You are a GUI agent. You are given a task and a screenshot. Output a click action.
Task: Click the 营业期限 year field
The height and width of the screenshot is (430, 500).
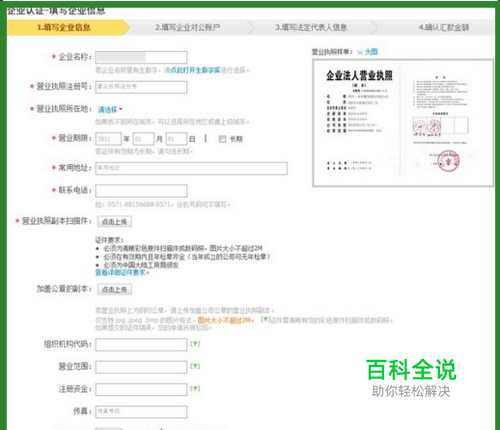point(108,139)
